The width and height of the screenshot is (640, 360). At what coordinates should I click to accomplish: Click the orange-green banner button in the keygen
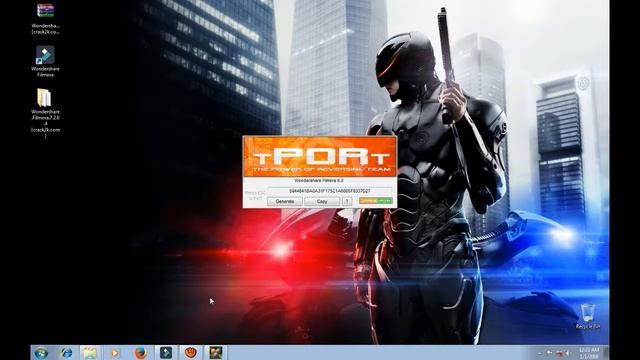point(376,201)
